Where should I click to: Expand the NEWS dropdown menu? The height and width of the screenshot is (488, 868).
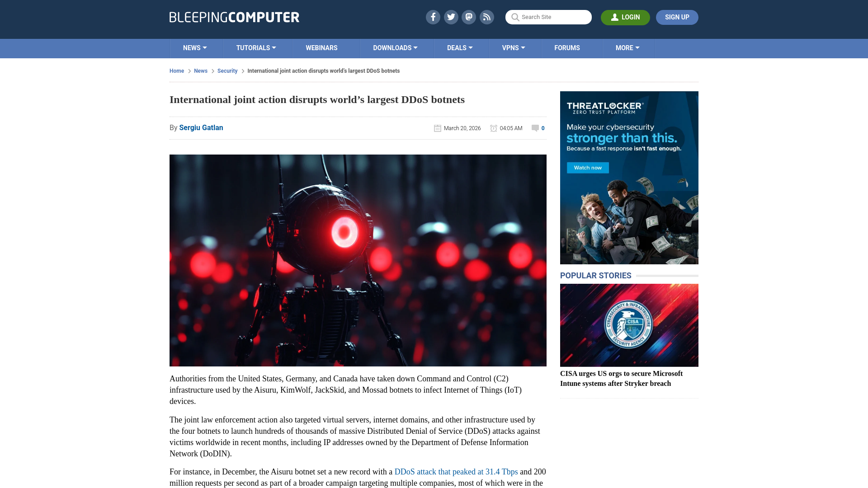pos(195,48)
